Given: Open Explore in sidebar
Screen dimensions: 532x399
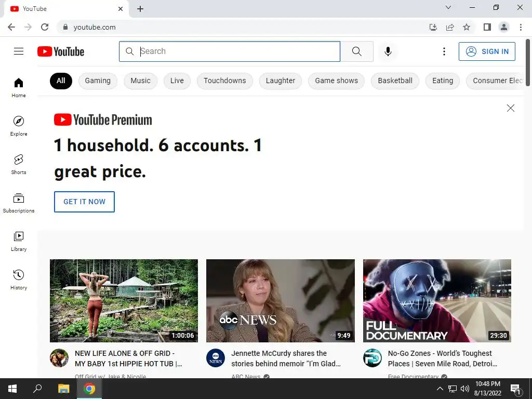Looking at the screenshot, I should (x=19, y=126).
